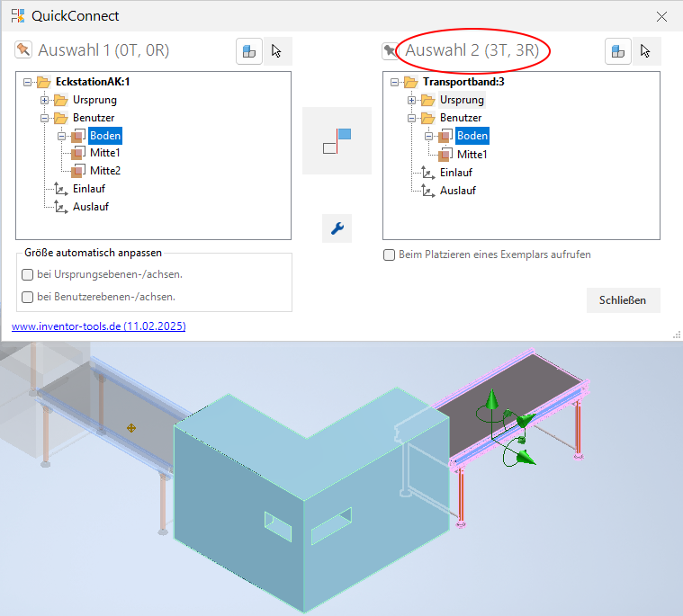Image resolution: width=683 pixels, height=616 pixels.
Task: Toggle Beim Platzieren eines Exemplars aufrufen
Action: pos(389,254)
